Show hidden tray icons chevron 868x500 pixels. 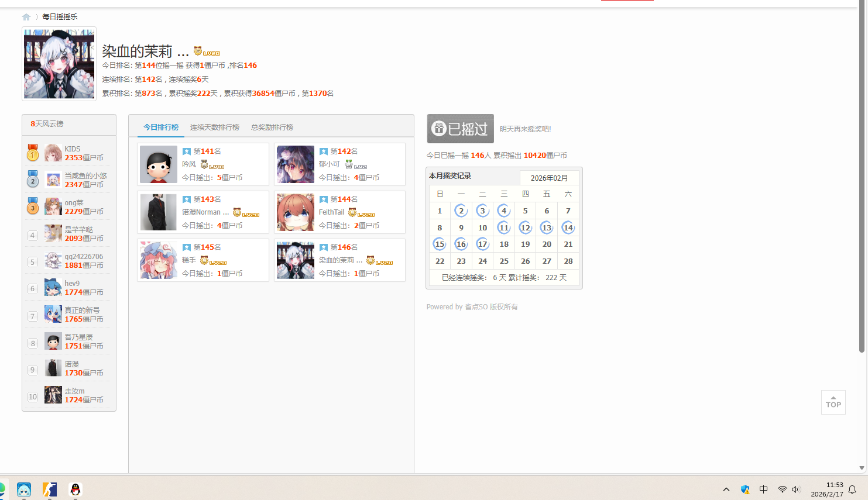tap(726, 489)
